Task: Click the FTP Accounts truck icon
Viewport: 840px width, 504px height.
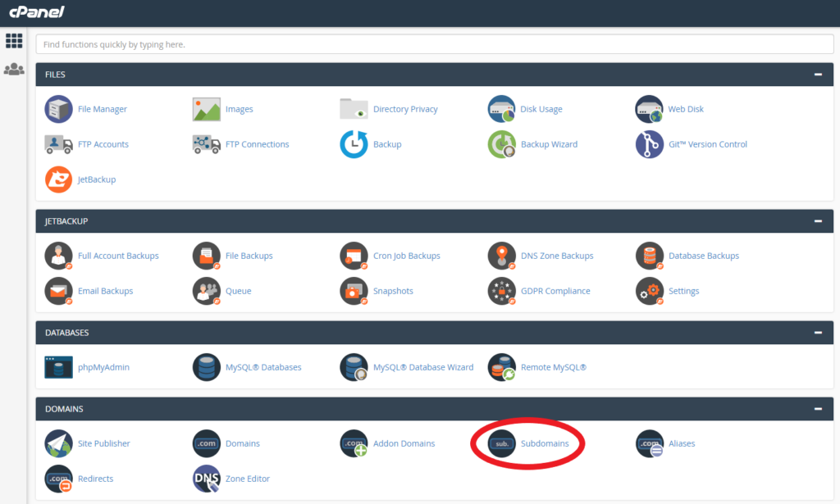Action: click(x=58, y=144)
